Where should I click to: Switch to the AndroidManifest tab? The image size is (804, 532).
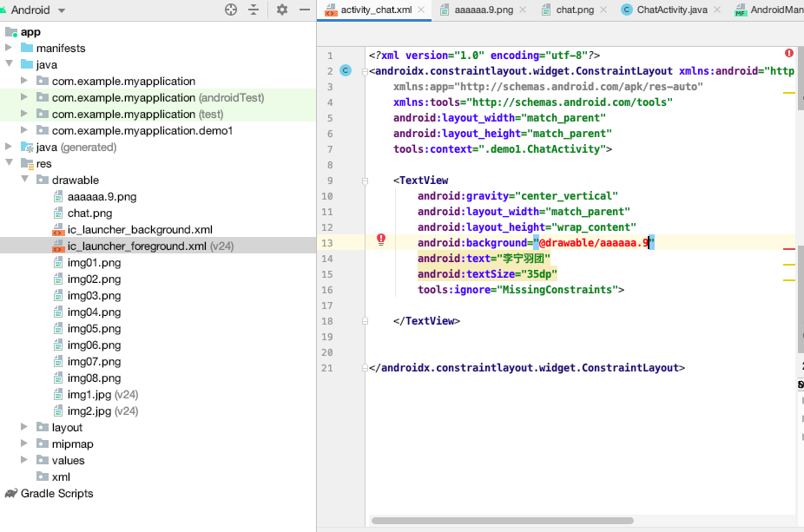point(769,10)
